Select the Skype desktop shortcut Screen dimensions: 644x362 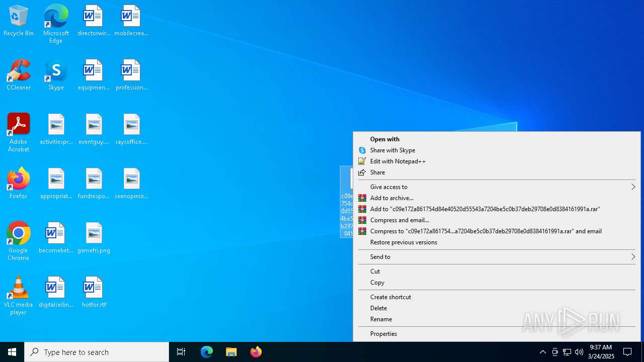tap(56, 75)
